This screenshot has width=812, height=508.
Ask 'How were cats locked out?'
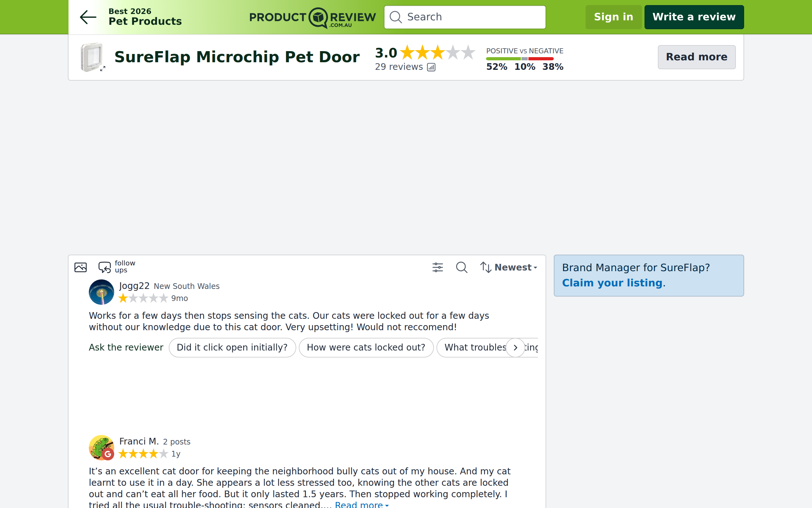[366, 347]
